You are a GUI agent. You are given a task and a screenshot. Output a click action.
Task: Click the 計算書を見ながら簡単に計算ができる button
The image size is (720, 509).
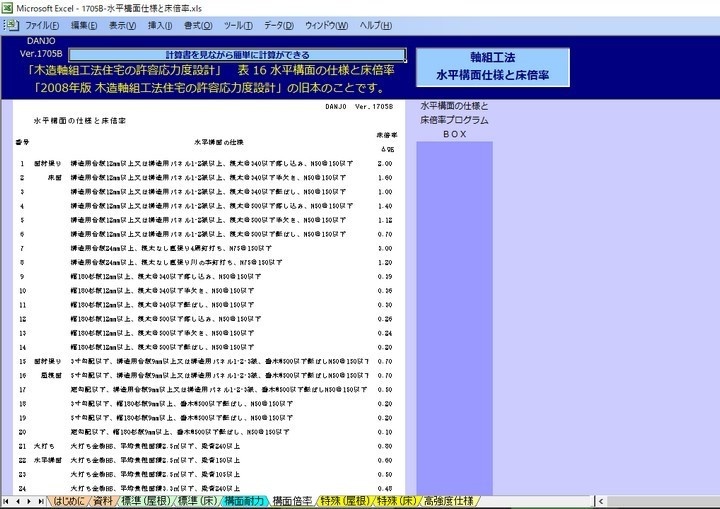click(x=237, y=55)
